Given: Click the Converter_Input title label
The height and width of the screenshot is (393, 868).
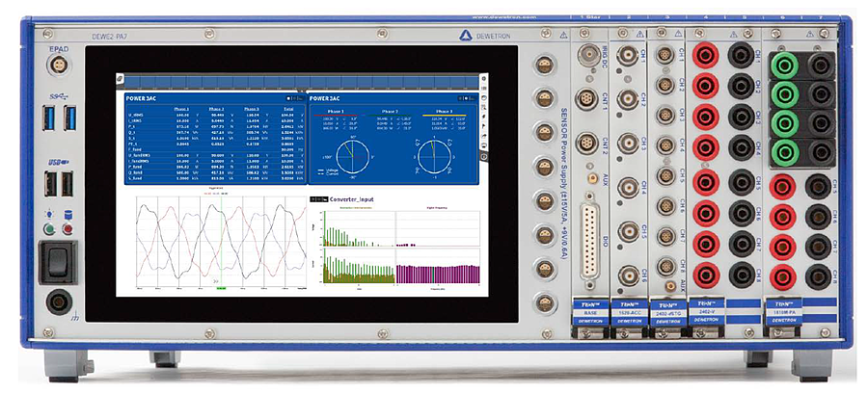Looking at the screenshot, I should point(350,199).
